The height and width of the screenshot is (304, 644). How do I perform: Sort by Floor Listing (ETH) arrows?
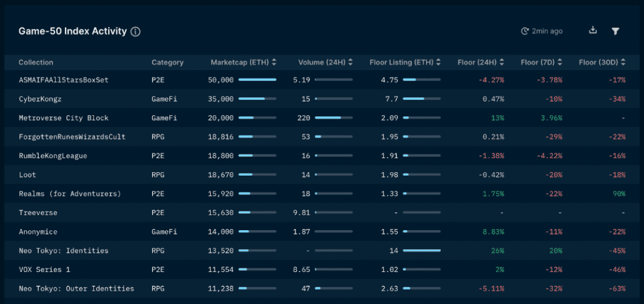(438, 63)
